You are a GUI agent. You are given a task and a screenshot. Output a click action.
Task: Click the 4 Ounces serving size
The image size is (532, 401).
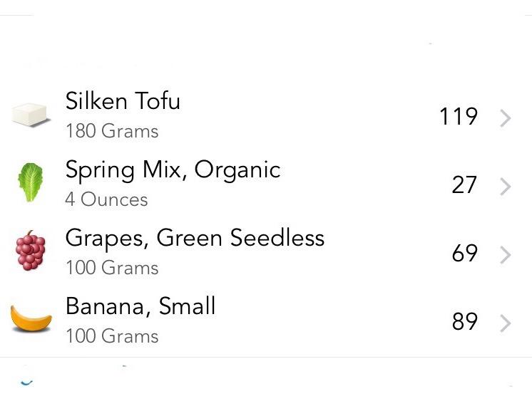pyautogui.click(x=106, y=199)
